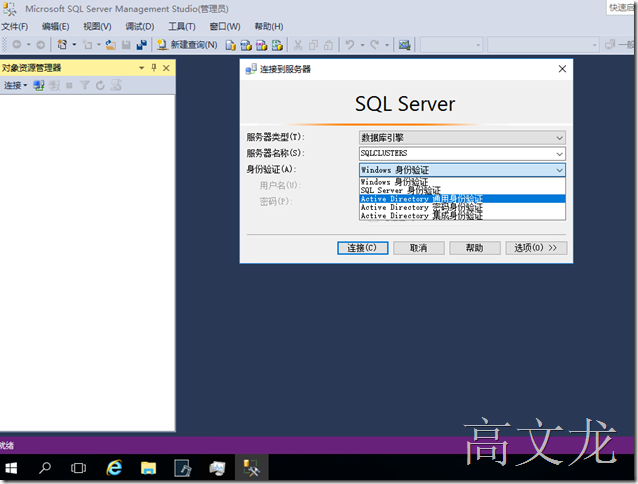This screenshot has width=638, height=484.
Task: Click the refresh icon in Object Explorer
Action: coord(100,85)
